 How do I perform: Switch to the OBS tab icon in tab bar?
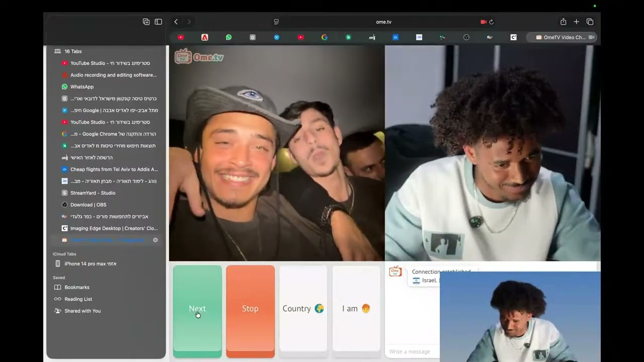(x=466, y=37)
